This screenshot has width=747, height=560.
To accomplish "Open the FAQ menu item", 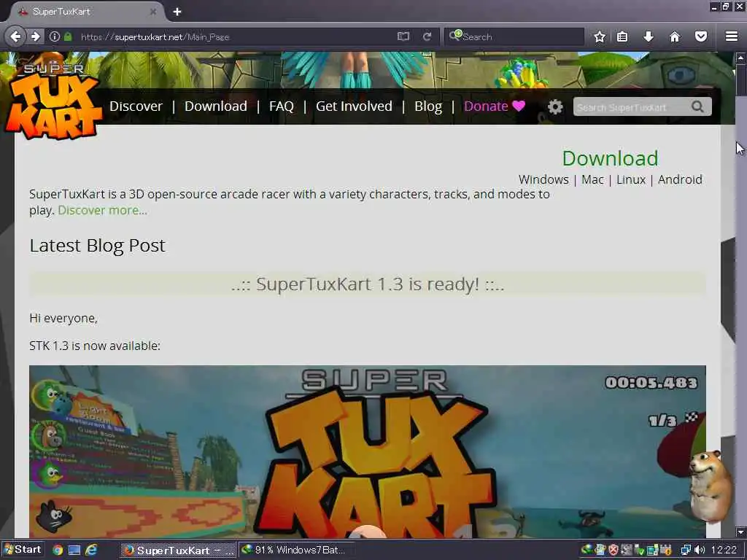I will click(281, 106).
